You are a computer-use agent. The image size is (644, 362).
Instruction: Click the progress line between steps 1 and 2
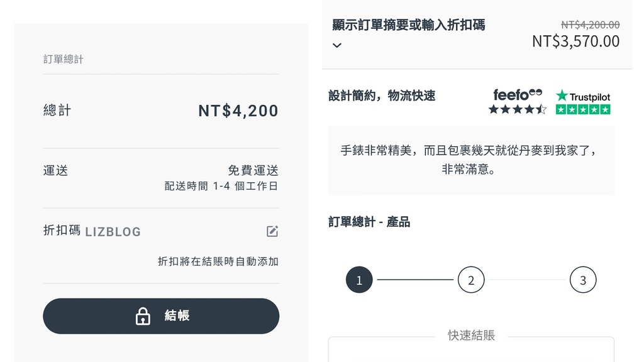(x=415, y=280)
